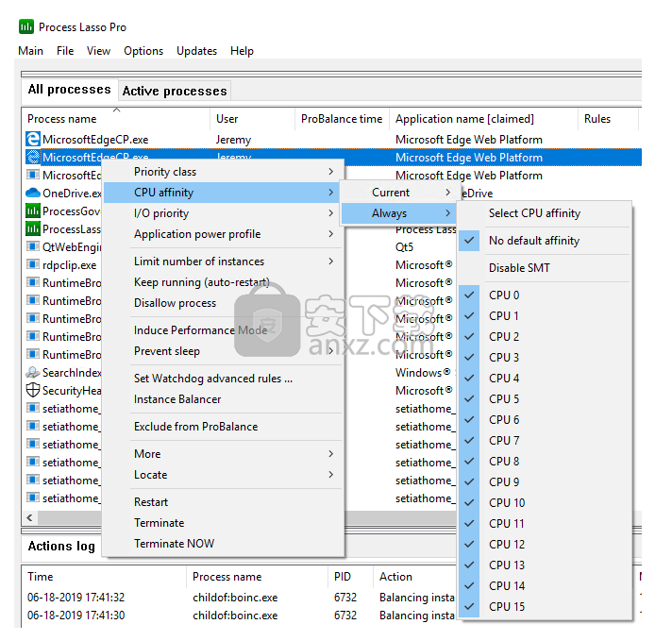
Task: Toggle CPU 11 affinity
Action: (x=545, y=524)
